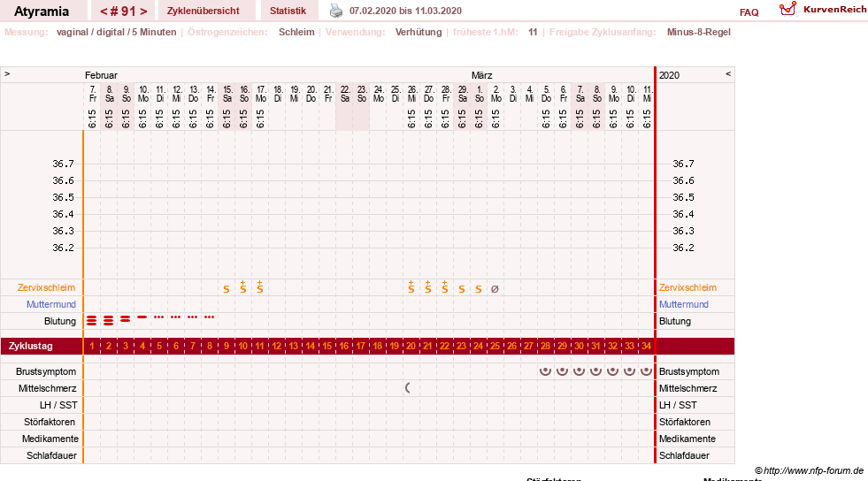868x481 pixels.
Task: Collapse chart with '<' arrow next to 2020
Action: [x=728, y=73]
